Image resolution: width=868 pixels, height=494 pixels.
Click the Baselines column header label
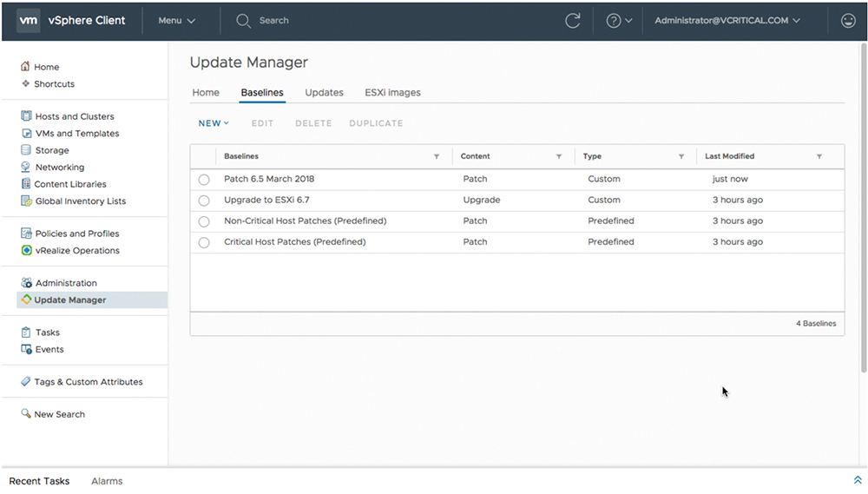[240, 156]
